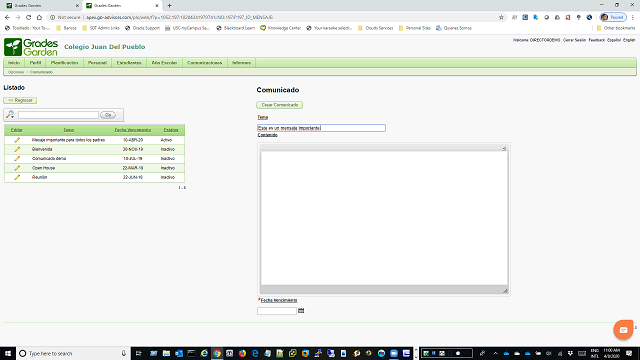Click the << Regresar button
Screen dimensions: 640x360
click(20, 100)
